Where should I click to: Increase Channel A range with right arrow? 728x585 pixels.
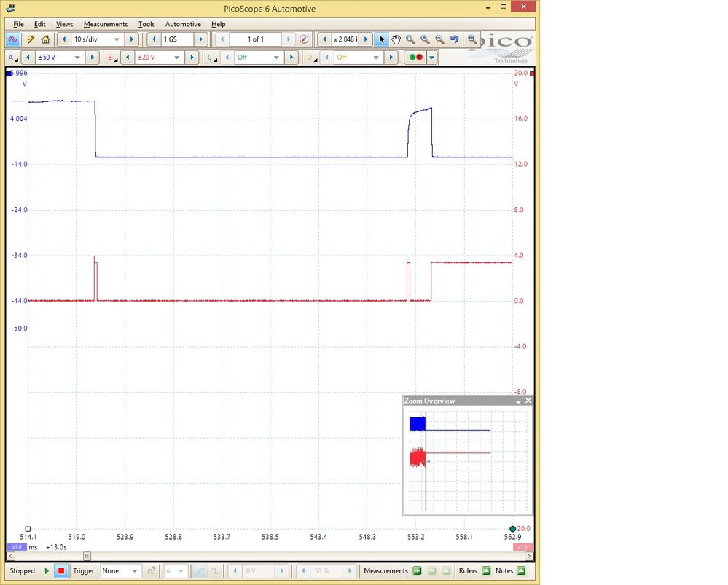pos(92,58)
